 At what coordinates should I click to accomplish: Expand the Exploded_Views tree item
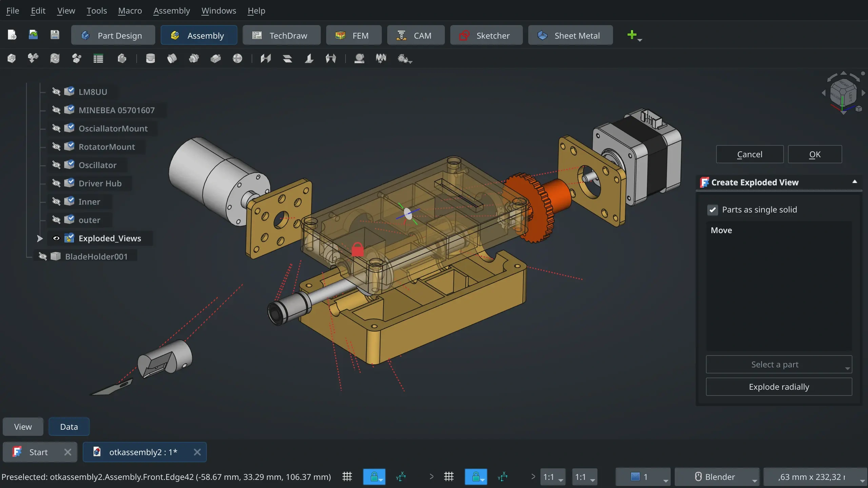[x=40, y=238]
